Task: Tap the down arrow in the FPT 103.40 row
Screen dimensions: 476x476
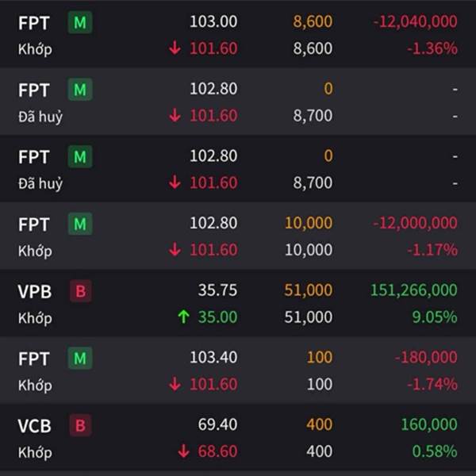Action: [x=175, y=385]
